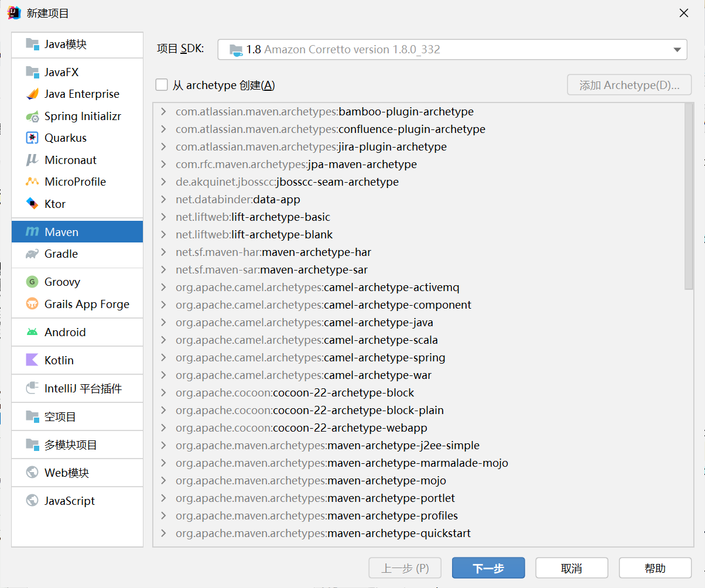
Task: Expand the maven-archetype-quickstart entry
Action: coord(164,533)
